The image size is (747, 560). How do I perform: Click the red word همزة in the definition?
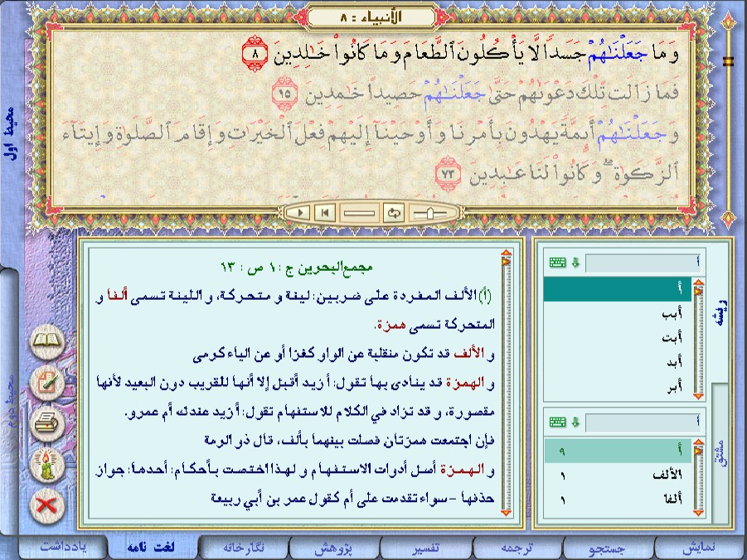(390, 325)
